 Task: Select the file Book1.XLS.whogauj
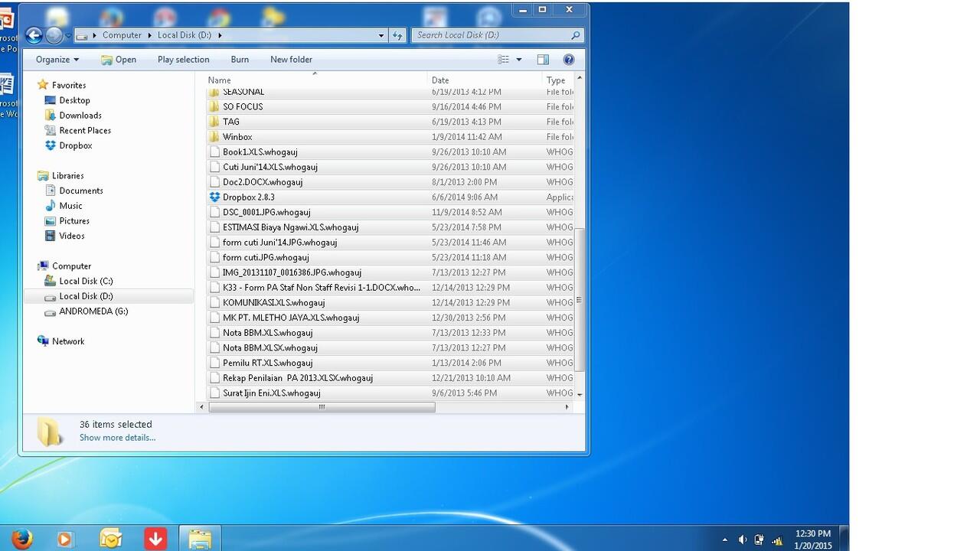click(260, 152)
